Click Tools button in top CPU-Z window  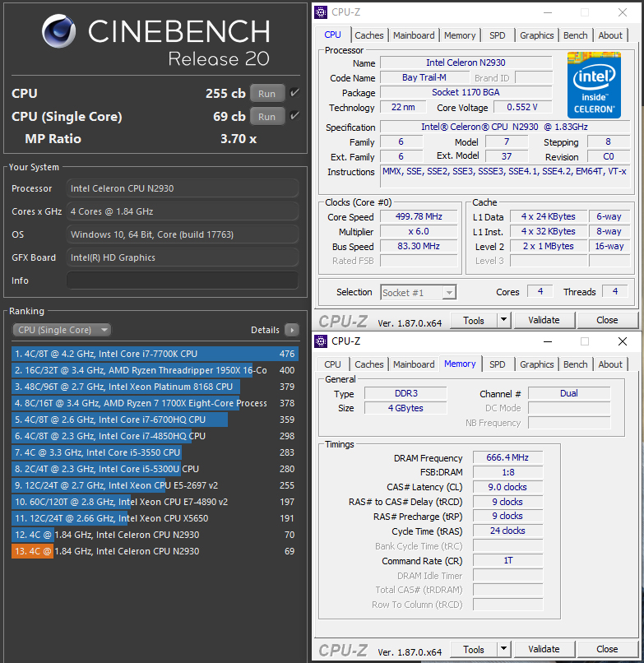(473, 320)
